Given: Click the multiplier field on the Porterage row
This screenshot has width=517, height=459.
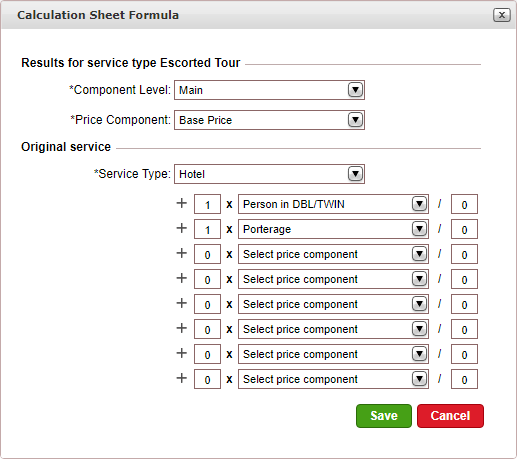Looking at the screenshot, I should [207, 229].
